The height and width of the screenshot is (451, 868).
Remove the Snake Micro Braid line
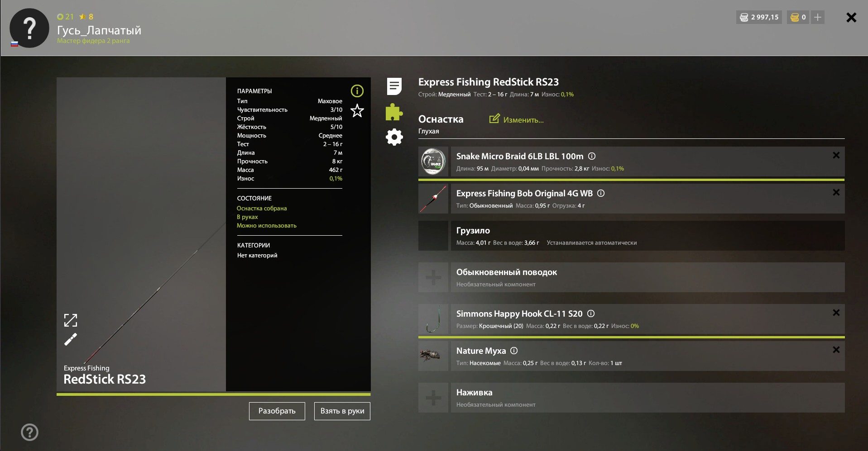836,155
